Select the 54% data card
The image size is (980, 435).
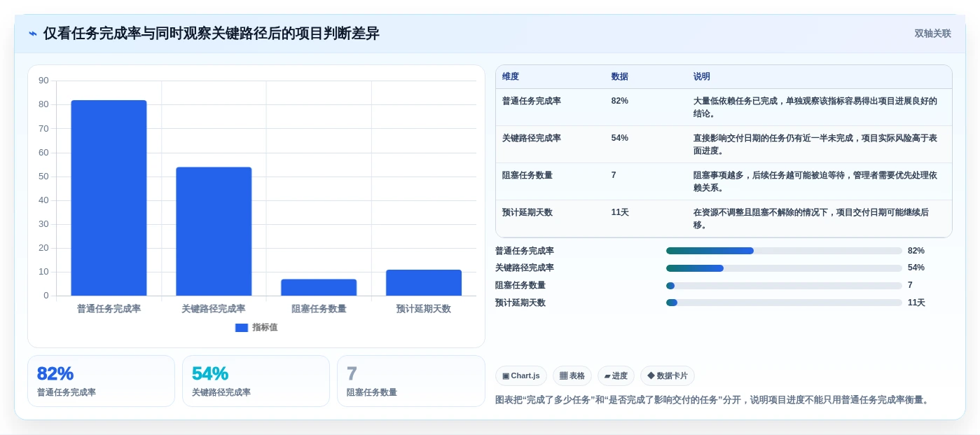click(256, 381)
